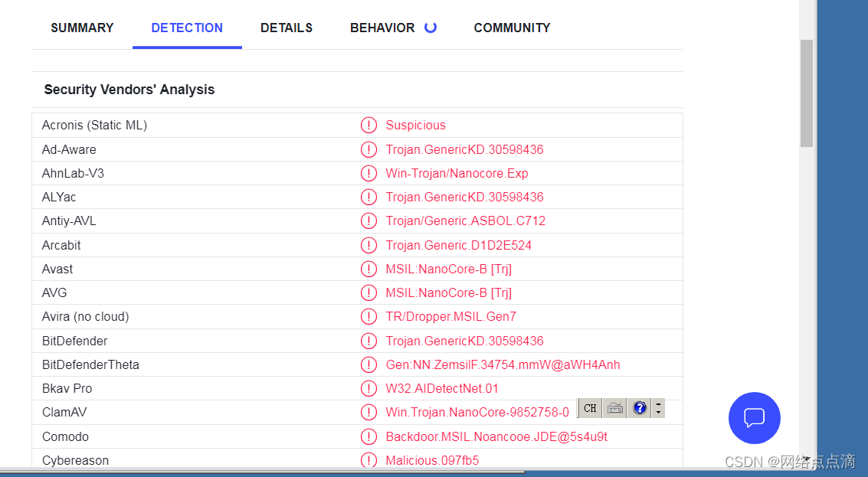The image size is (868, 477).
Task: Click ALYac's Trojan.GenericKD.30598436 result
Action: coord(464,197)
